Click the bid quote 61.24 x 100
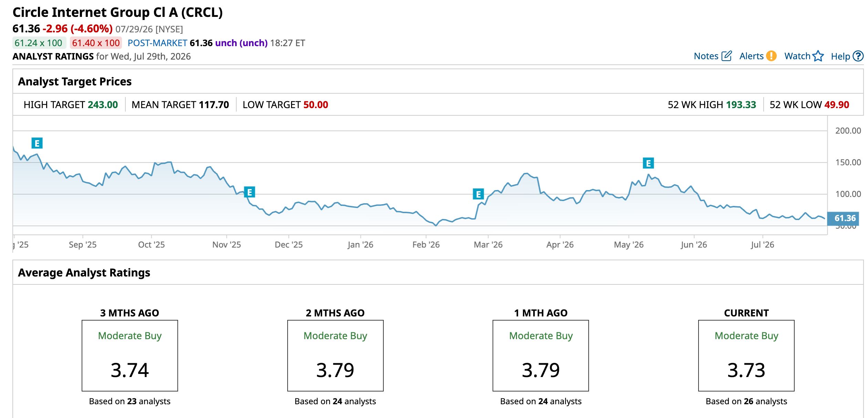The image size is (868, 418). click(39, 43)
